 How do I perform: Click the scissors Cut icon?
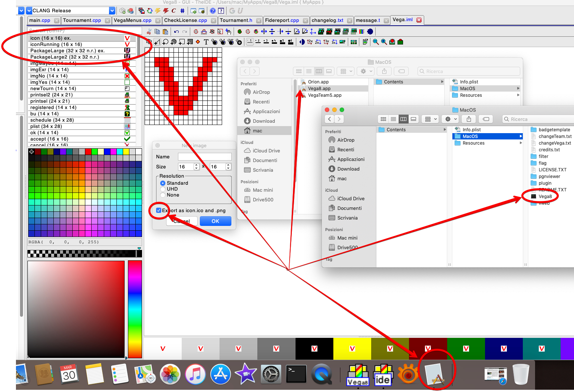[x=149, y=32]
